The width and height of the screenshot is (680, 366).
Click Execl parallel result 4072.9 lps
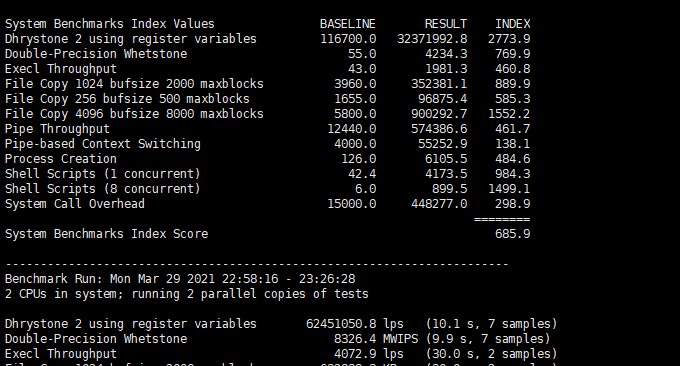369,354
